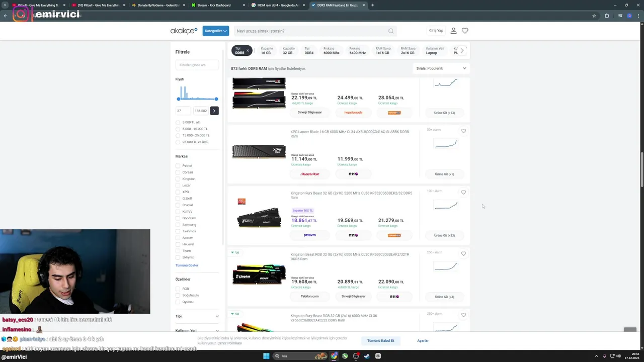Open Steam from the taskbar
Image resolution: width=644 pixels, height=362 pixels.
[367, 356]
